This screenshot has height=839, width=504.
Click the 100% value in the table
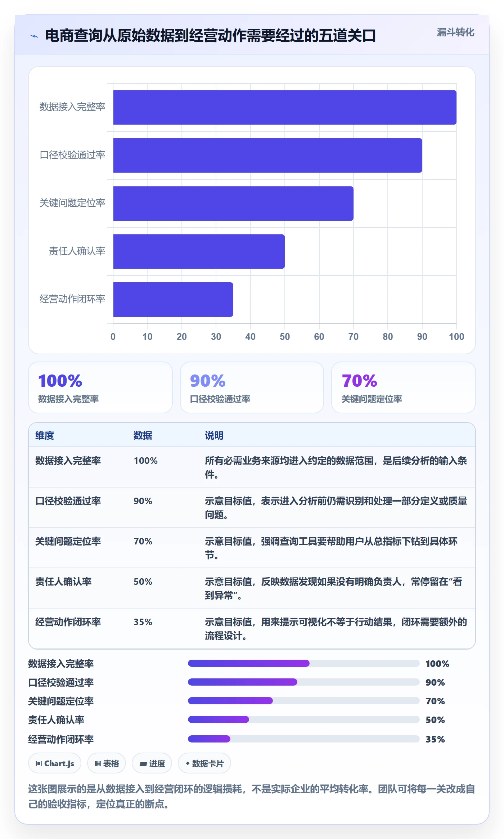tap(146, 461)
